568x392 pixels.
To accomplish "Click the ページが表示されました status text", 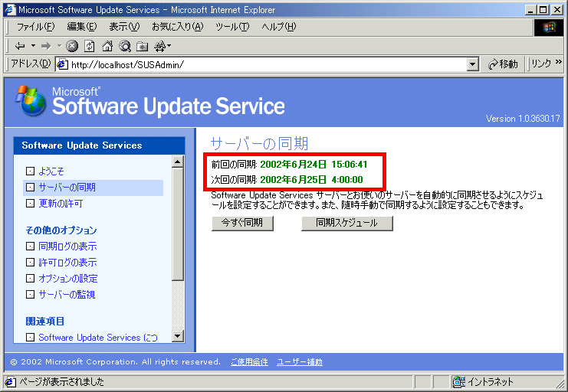I will (x=61, y=381).
